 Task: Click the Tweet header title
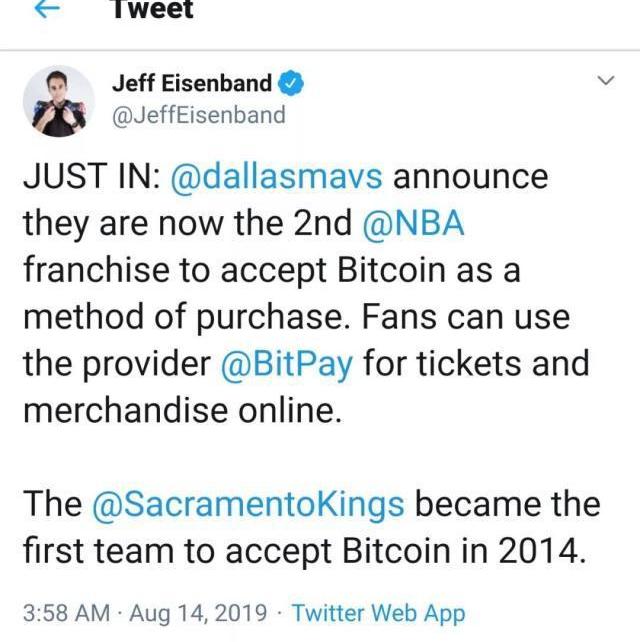[152, 9]
